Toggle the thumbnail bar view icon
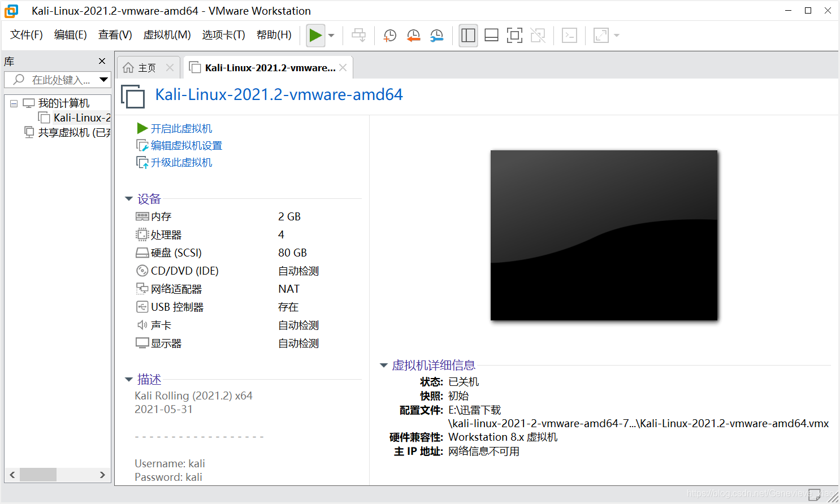 pos(491,36)
